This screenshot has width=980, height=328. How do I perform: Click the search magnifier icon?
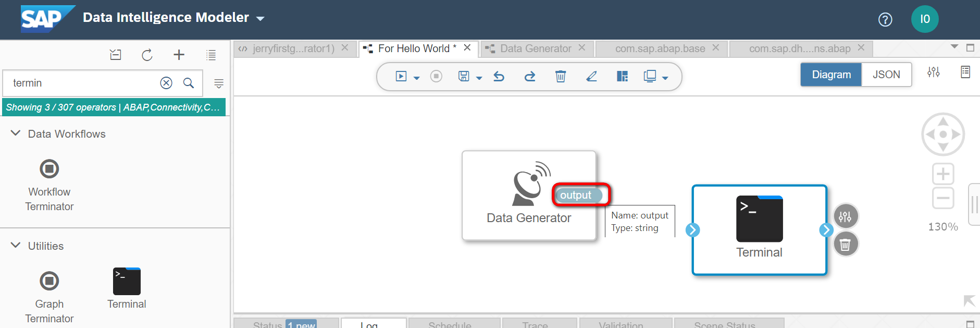pos(189,83)
